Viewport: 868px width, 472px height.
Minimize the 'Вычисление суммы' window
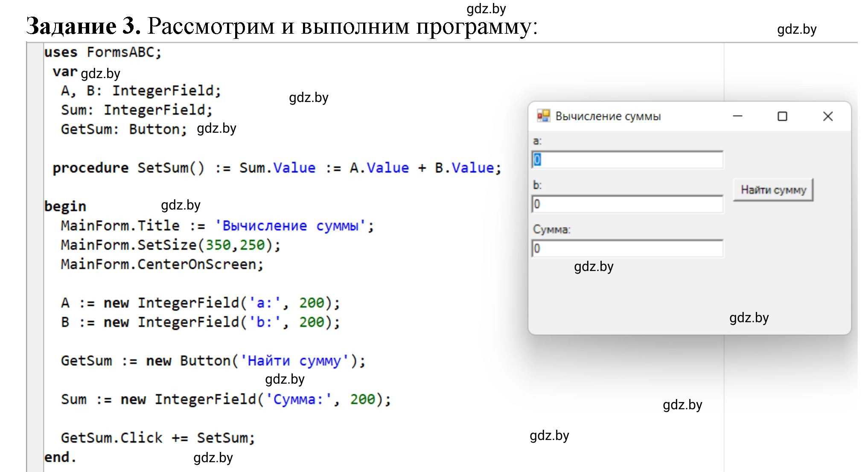click(738, 116)
